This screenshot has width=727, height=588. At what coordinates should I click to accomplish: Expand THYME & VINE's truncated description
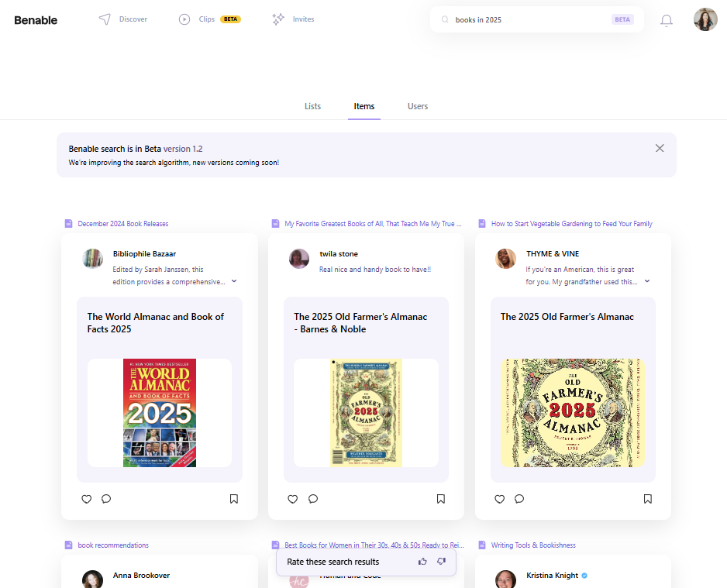click(647, 281)
